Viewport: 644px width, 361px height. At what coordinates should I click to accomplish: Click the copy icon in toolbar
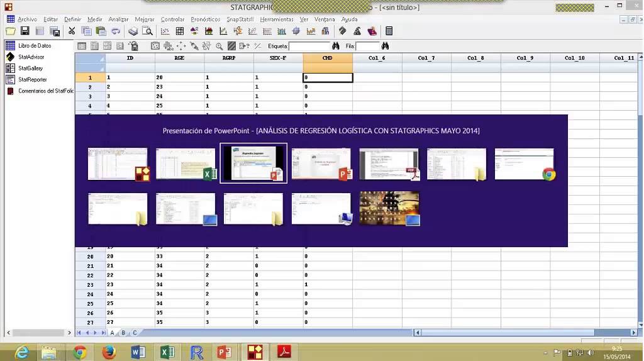[86, 31]
